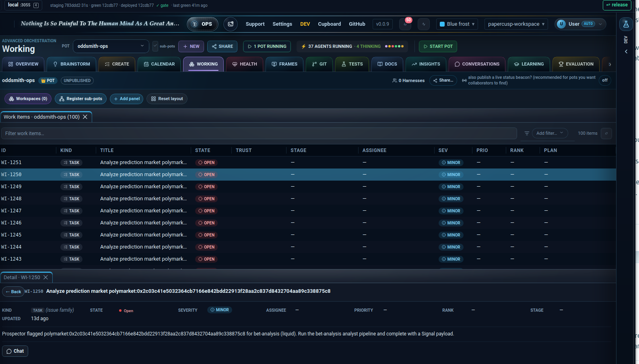Open the HEALTH tab
The height and width of the screenshot is (364, 639).
245,64
